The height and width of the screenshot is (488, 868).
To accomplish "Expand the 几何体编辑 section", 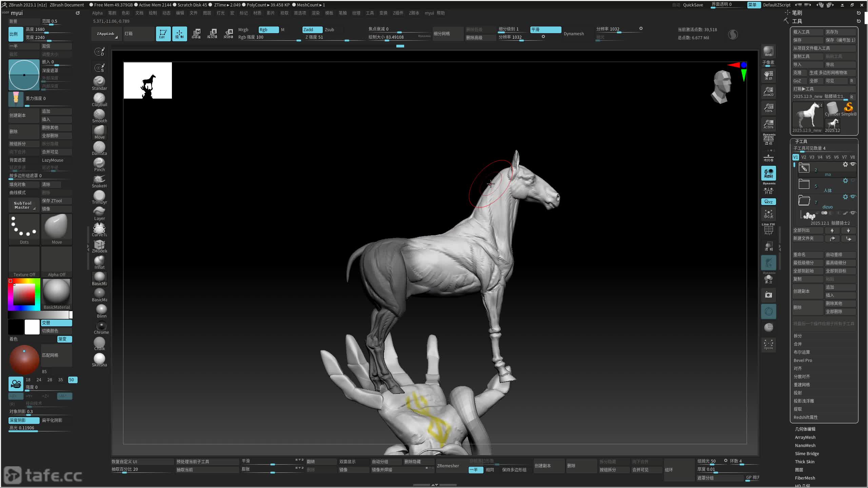I will pos(805,429).
